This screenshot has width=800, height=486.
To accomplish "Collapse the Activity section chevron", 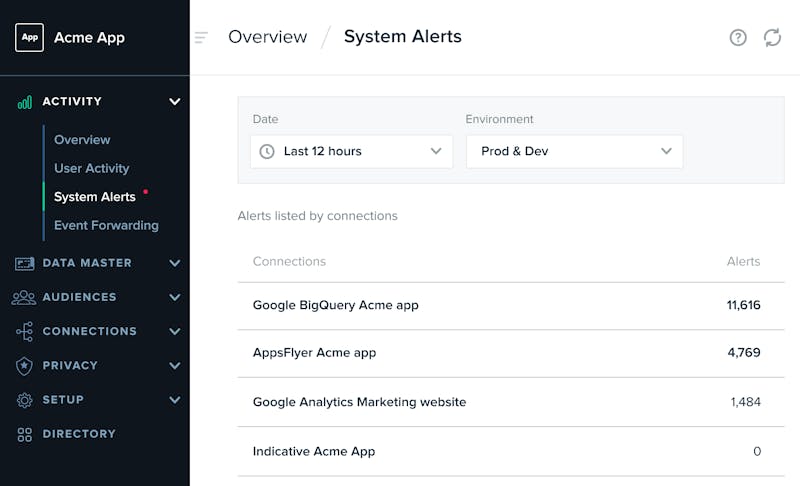I will 174,101.
